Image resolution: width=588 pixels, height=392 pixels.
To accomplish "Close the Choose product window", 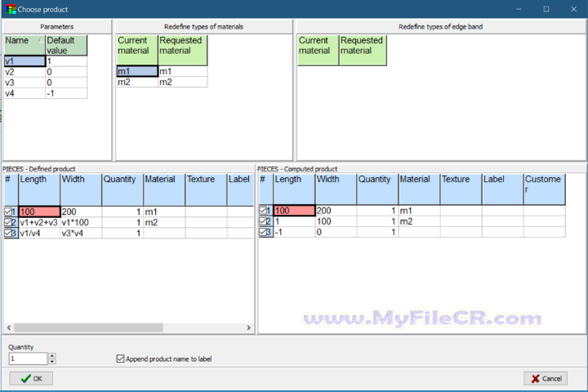I will click(x=574, y=9).
